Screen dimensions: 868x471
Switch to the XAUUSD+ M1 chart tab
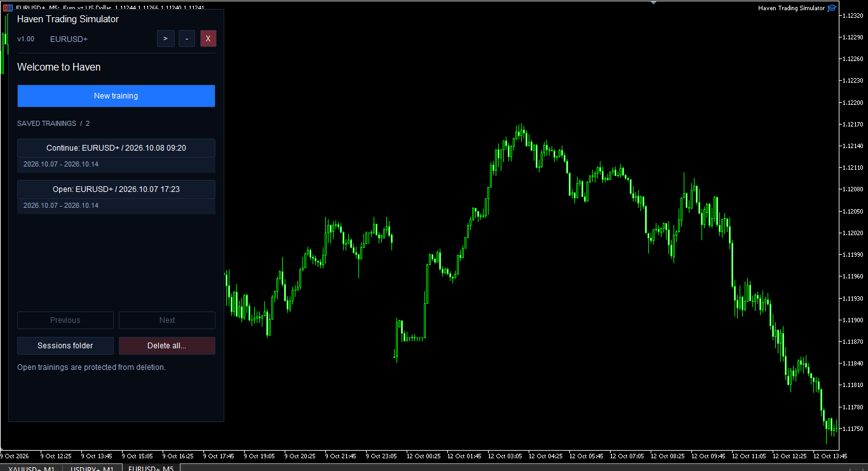click(x=31, y=469)
